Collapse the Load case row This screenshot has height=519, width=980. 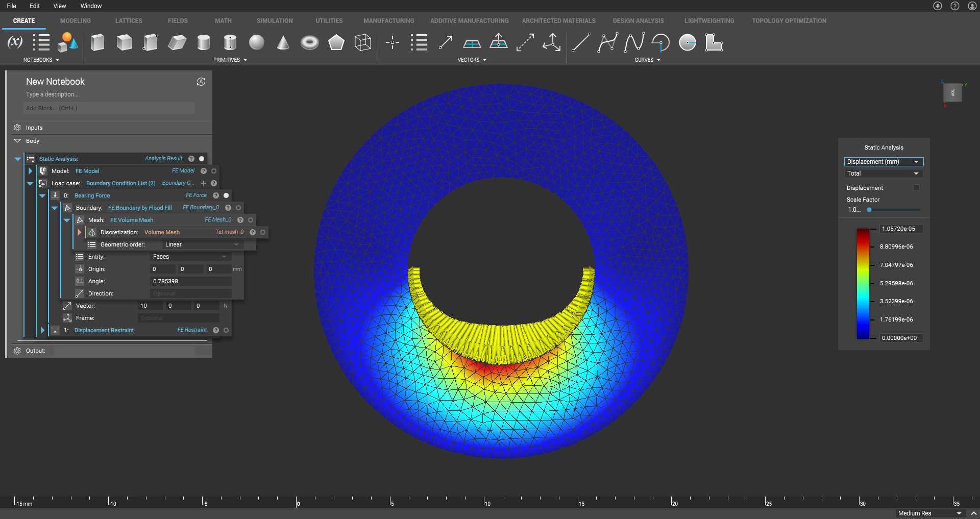click(x=30, y=183)
